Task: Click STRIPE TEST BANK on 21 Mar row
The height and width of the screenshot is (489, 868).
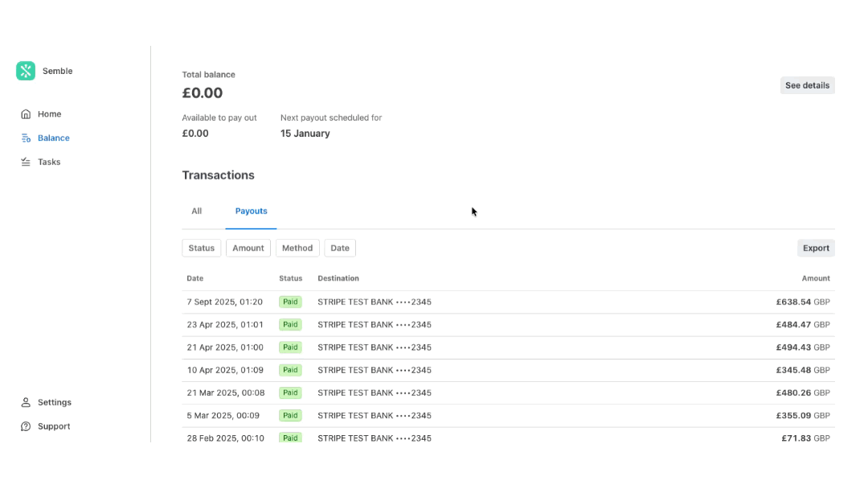Action: 375,393
